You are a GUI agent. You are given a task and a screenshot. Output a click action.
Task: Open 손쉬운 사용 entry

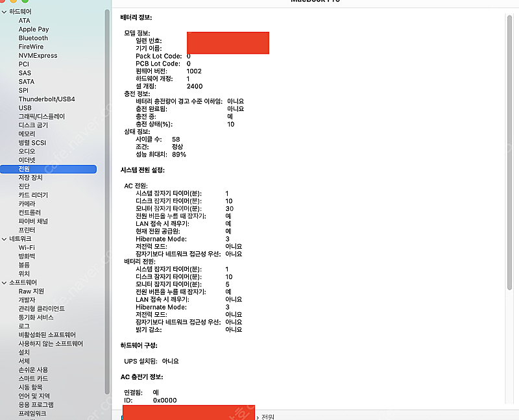tap(33, 369)
